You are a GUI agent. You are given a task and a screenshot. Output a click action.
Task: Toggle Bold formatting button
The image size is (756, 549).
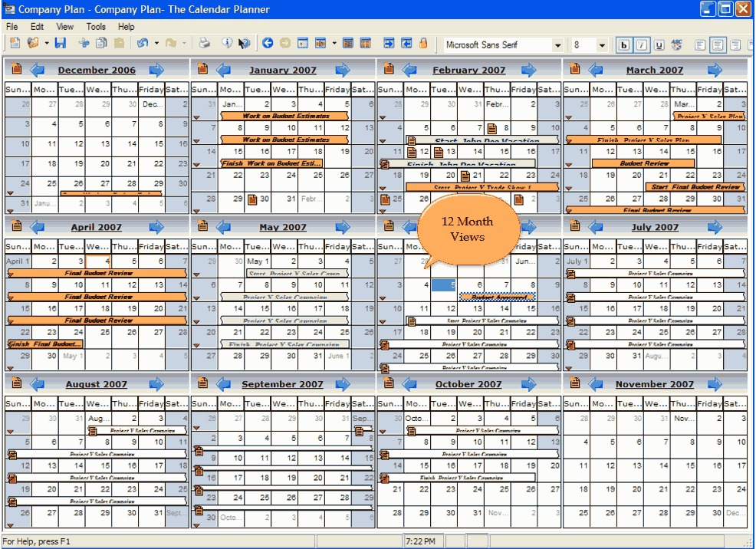click(624, 45)
